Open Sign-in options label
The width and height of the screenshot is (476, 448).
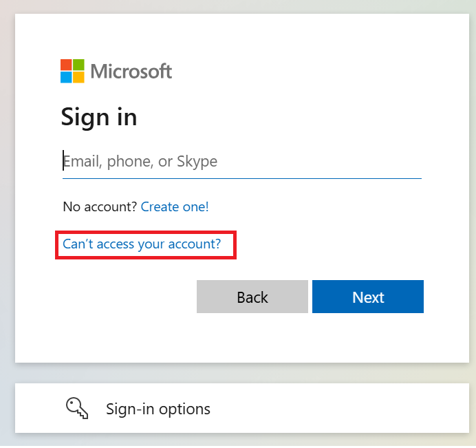click(158, 409)
